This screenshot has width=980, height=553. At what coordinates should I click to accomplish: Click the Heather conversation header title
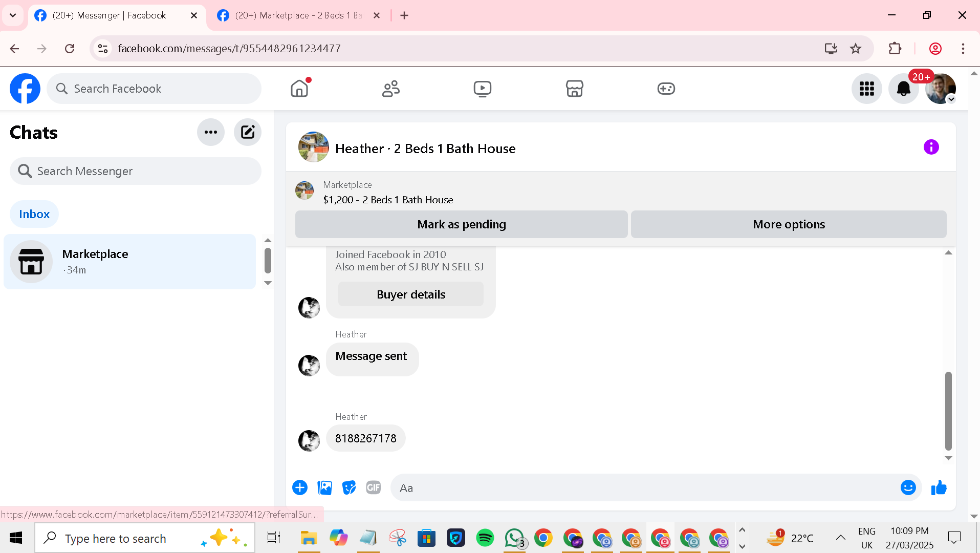coord(425,148)
